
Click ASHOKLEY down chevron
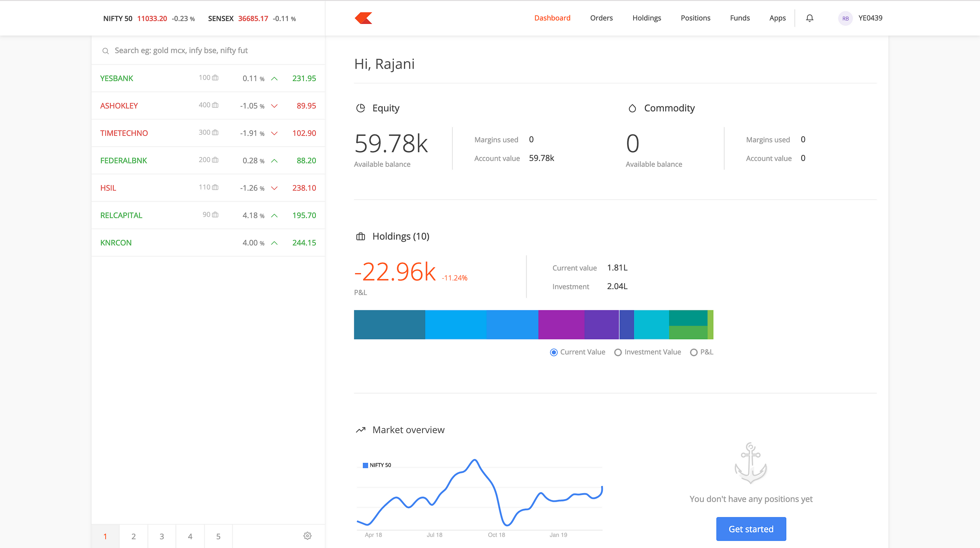274,106
